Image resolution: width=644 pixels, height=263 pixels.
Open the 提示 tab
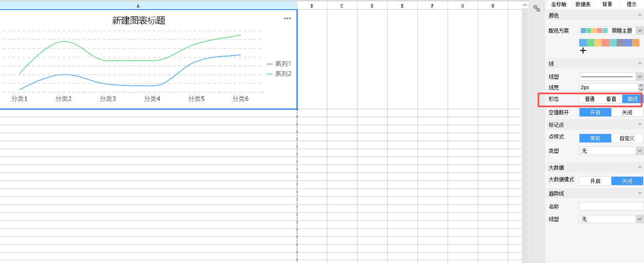(631, 4)
